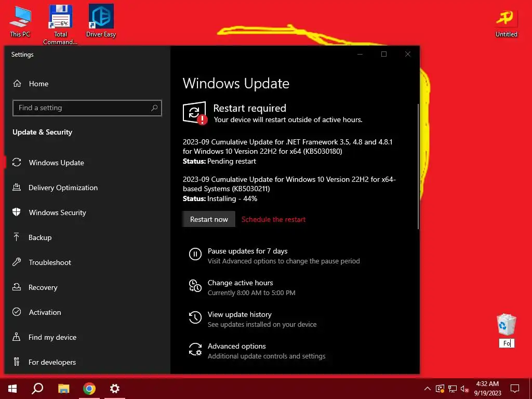Click the Troubleshoot wrench icon

17,262
